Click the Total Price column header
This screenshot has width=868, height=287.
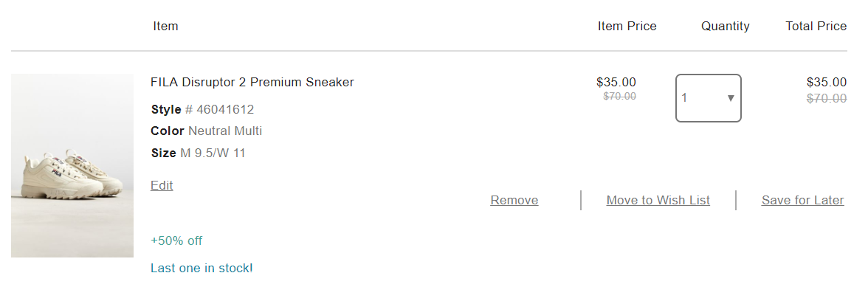point(816,26)
